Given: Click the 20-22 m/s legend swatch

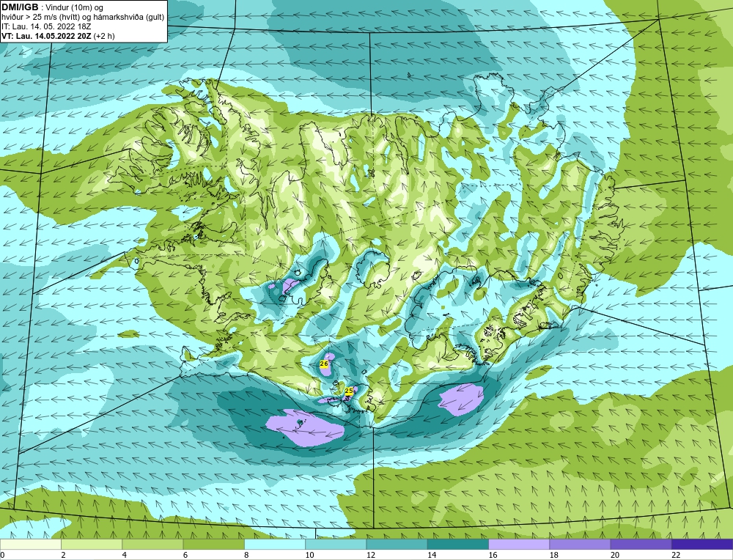Looking at the screenshot, I should click(641, 544).
